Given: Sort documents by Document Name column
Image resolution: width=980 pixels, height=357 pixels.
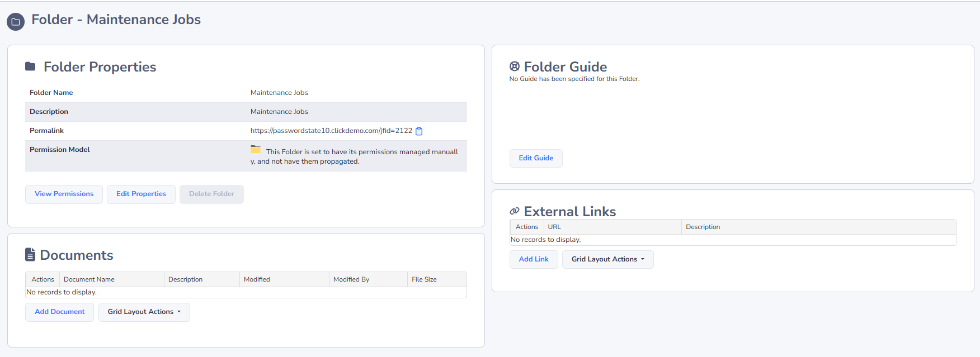Looking at the screenshot, I should point(89,279).
